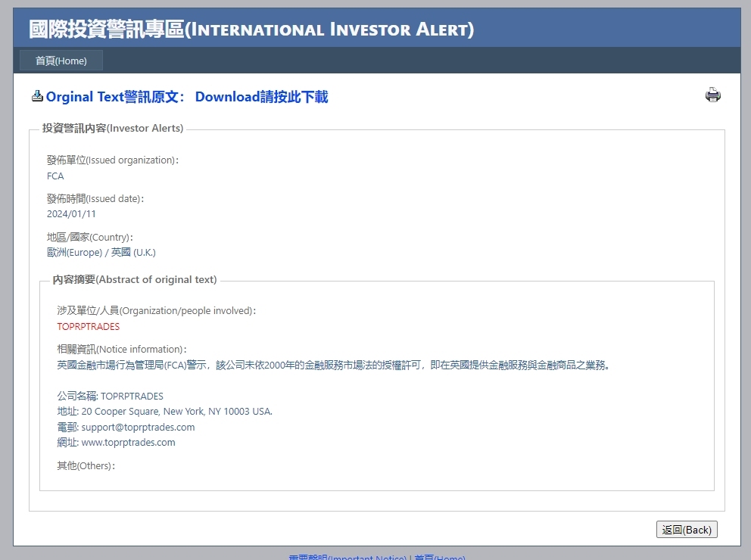The image size is (751, 560).
Task: Click the 20 Cooper Square address line
Action: 164,412
